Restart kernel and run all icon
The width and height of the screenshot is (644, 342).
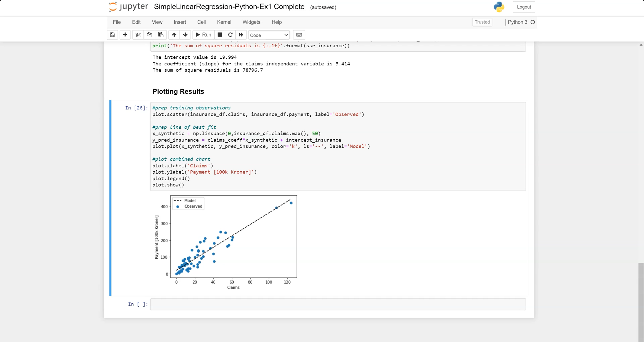tap(241, 35)
